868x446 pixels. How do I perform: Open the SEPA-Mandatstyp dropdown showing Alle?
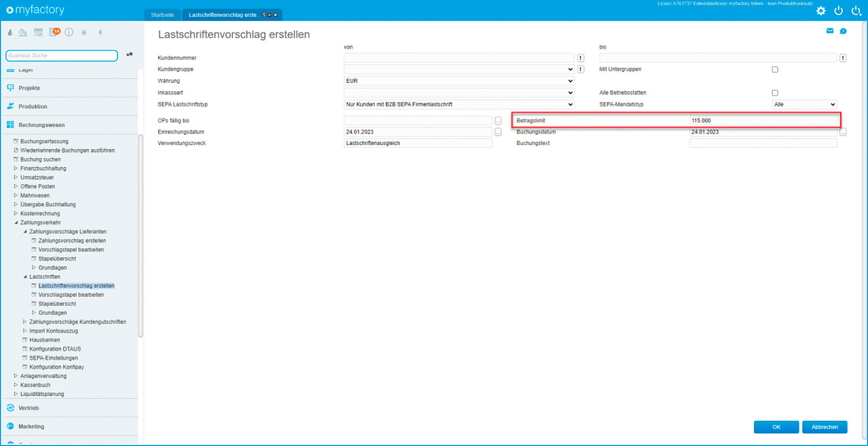[x=805, y=104]
